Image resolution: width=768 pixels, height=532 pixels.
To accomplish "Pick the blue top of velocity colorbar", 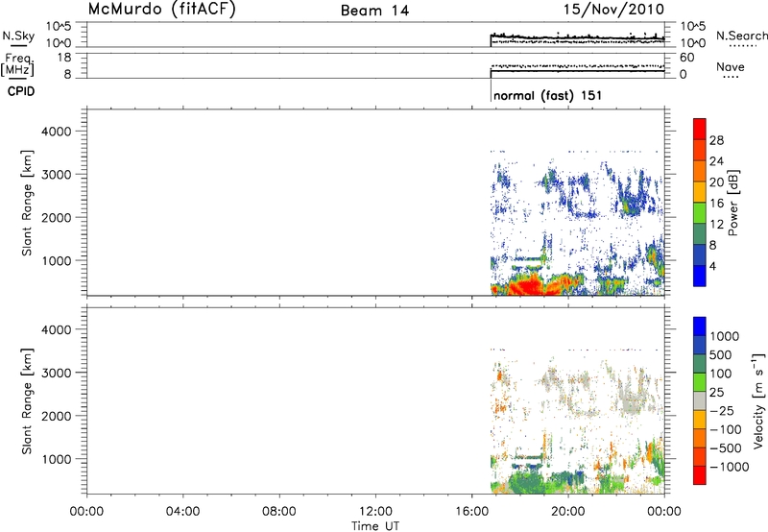I will click(700, 326).
